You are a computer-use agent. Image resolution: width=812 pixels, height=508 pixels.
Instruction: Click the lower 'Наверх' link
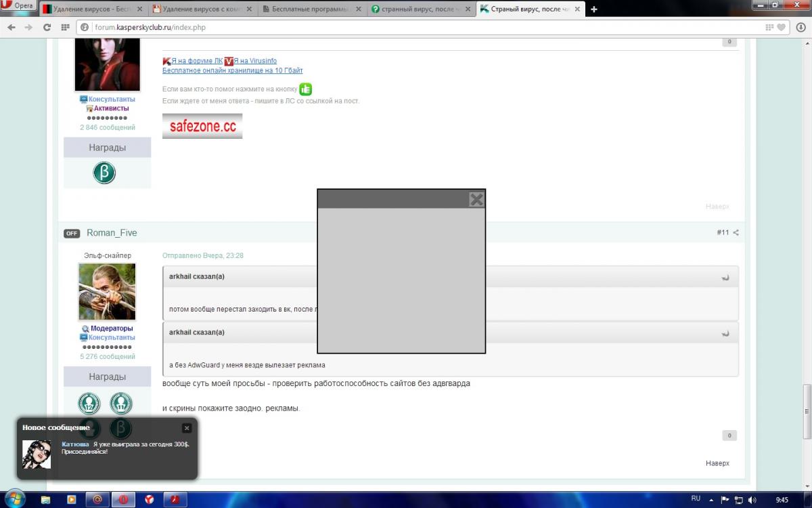coord(717,463)
